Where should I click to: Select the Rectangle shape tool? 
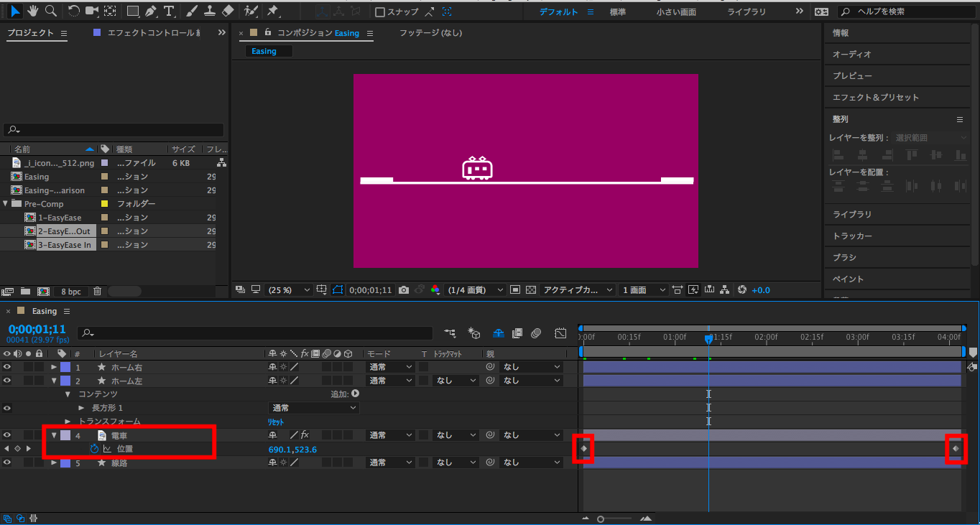coord(133,11)
